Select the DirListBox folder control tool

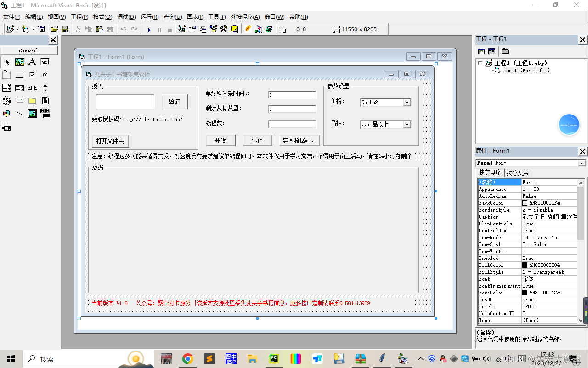(x=32, y=100)
